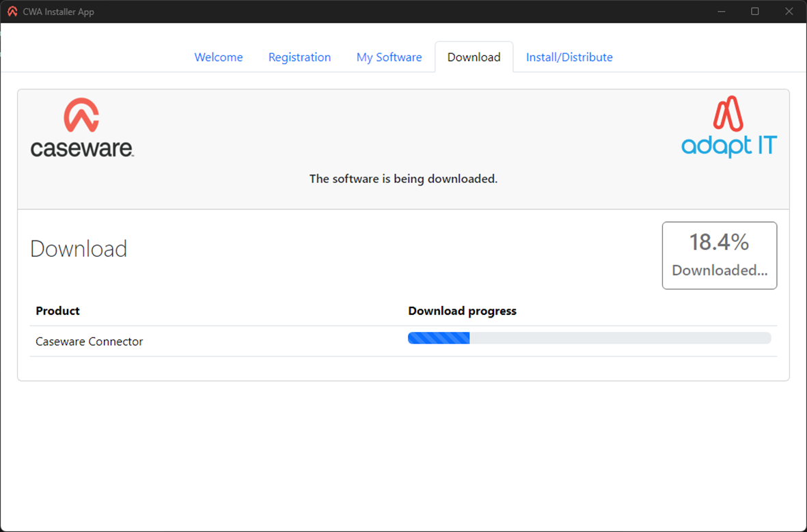Click the CWA Installer App title bar icon

(x=12, y=12)
